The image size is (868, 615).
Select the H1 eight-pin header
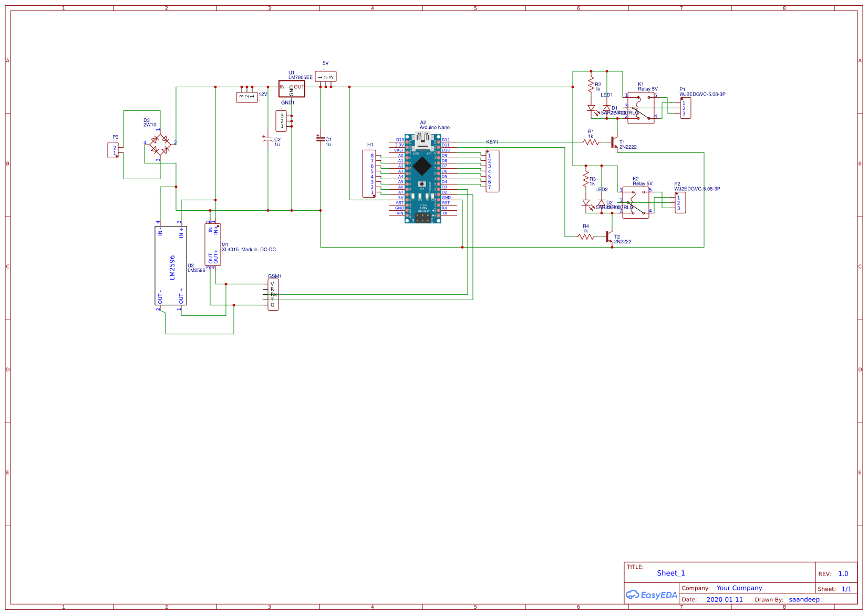click(369, 174)
